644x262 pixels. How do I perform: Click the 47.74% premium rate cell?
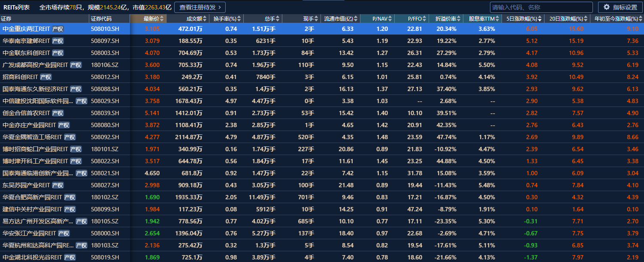point(446,137)
